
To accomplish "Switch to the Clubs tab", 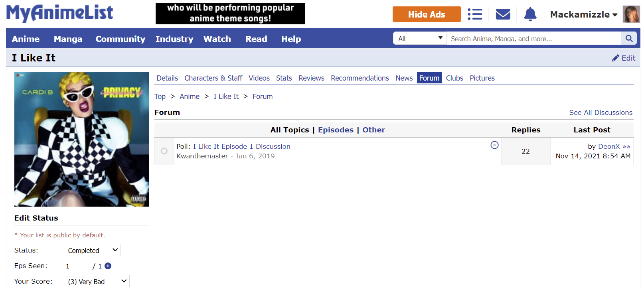I will [x=454, y=78].
